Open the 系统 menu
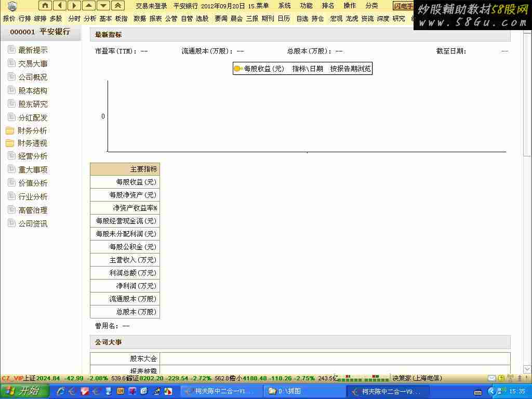 point(284,6)
